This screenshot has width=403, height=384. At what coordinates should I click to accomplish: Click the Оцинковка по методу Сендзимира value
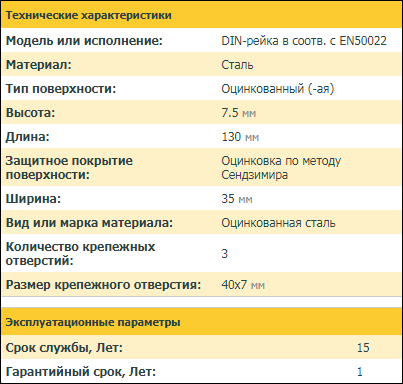click(x=281, y=168)
